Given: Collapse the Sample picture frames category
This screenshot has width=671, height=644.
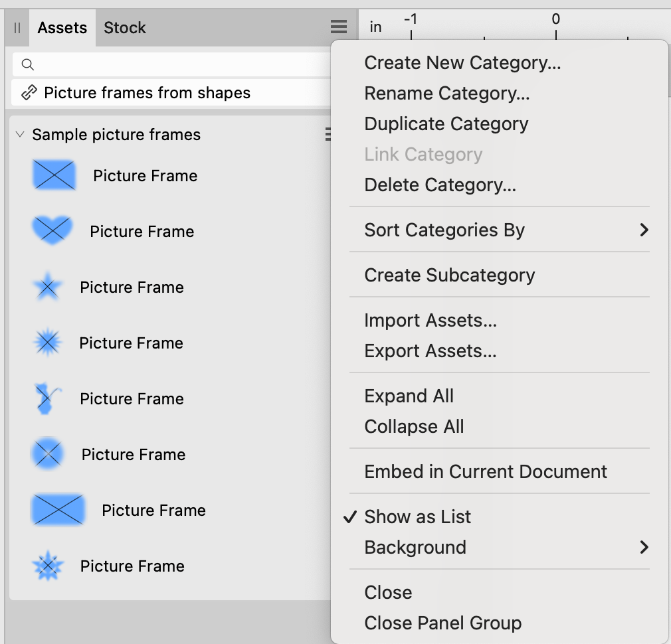Looking at the screenshot, I should (19, 134).
